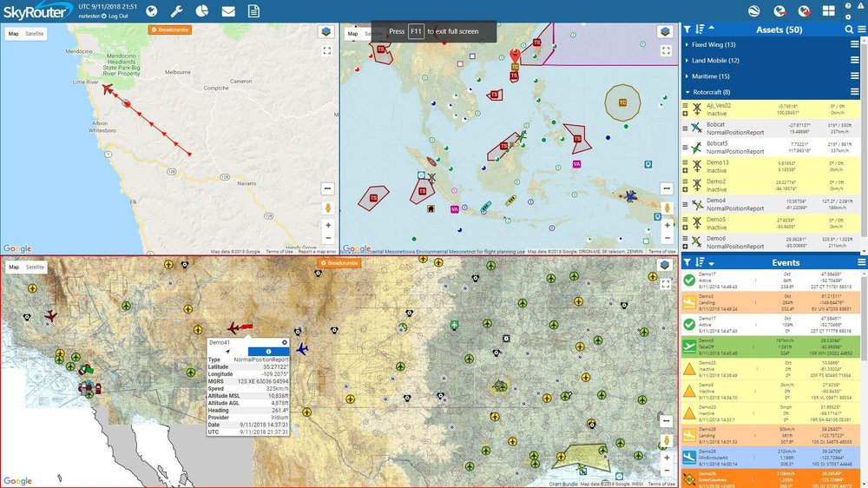Click the SkyRouter logo
Viewport: 868px width, 488px height.
[x=37, y=11]
